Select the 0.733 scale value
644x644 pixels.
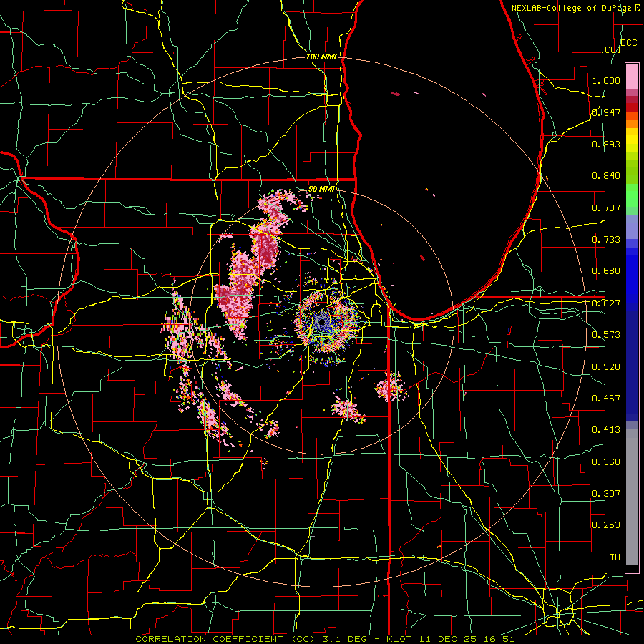coord(606,240)
